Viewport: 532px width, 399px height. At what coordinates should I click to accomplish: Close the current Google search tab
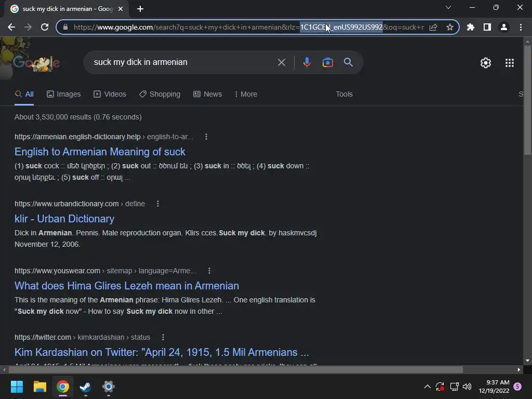click(121, 9)
